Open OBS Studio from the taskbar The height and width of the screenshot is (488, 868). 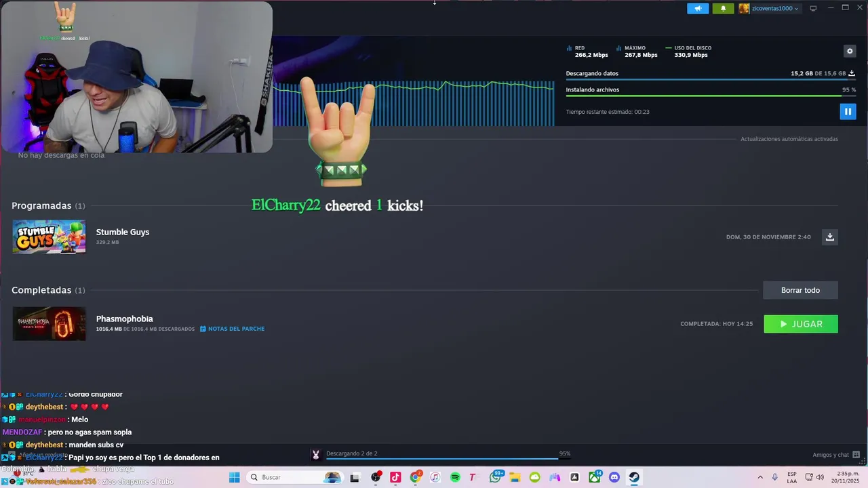(x=376, y=477)
